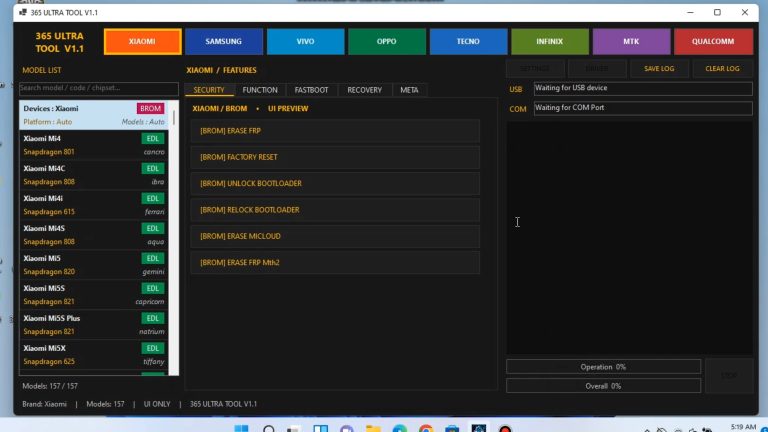
Task: Click the Models: 157 / 157 count text
Action: 50,386
